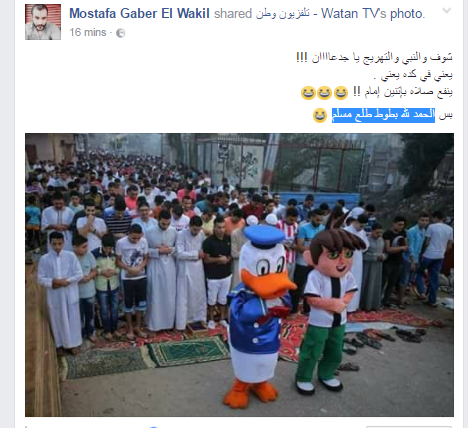Viewport: 468px width, 428px height.
Task: Click the globe public privacy icon
Action: click(120, 33)
